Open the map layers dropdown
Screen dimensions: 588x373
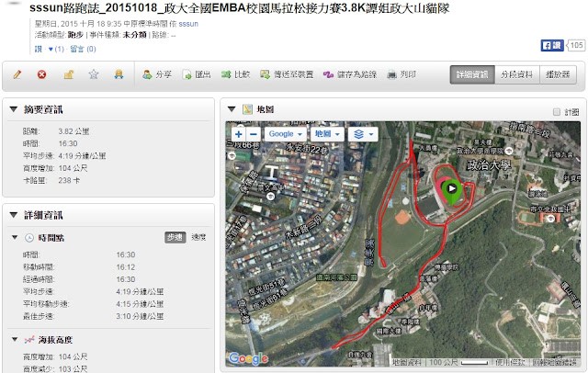pos(363,134)
